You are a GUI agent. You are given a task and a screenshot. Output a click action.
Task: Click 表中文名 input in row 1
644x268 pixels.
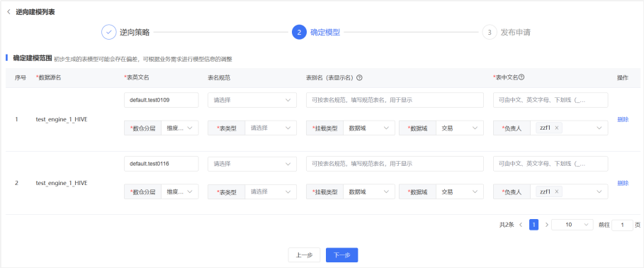[x=550, y=100]
